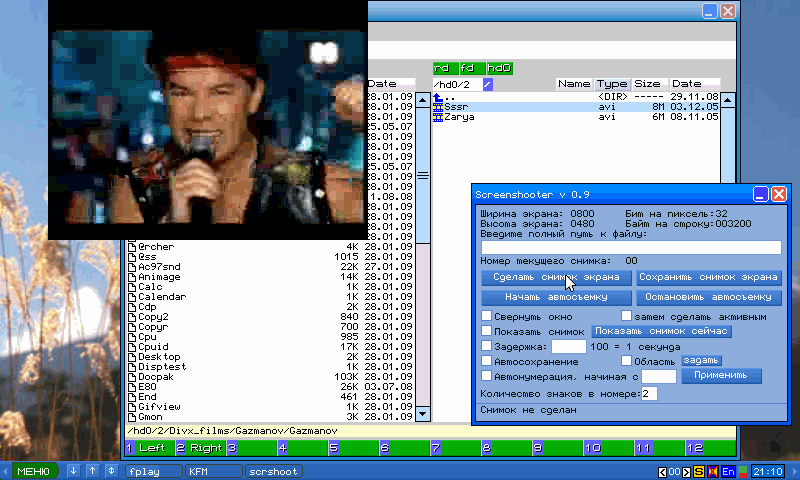Sort right panel by Type column
This screenshot has width=800, height=480.
pyautogui.click(x=612, y=84)
